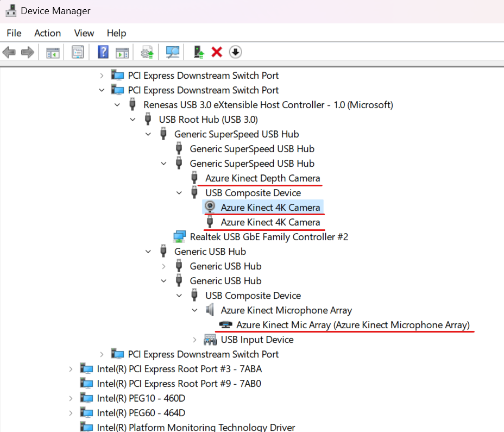Select the Azure Kinect Depth Camera entry
This screenshot has width=504, height=432.
pos(262,178)
